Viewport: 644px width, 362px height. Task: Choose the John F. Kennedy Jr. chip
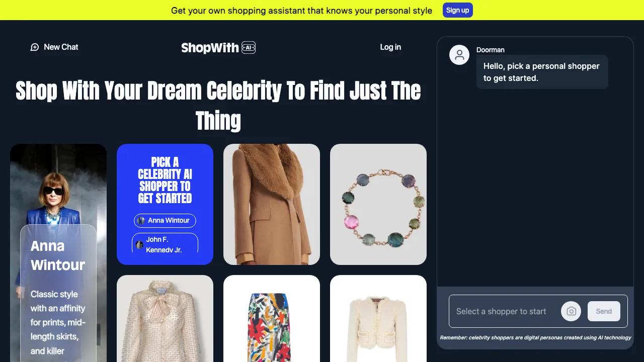[165, 243]
